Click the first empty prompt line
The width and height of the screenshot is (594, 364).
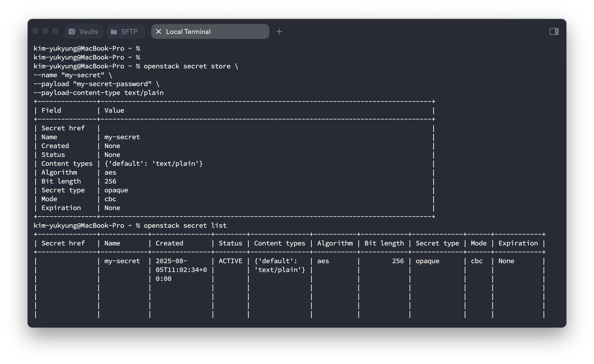point(87,48)
